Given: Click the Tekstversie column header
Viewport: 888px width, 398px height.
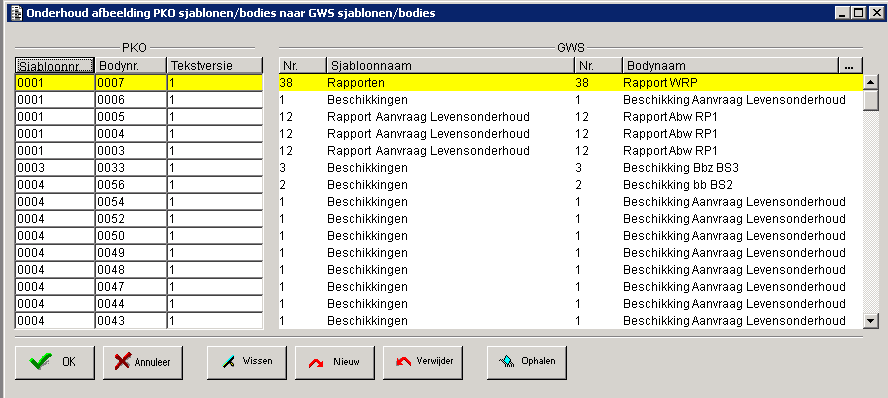Looking at the screenshot, I should [x=215, y=65].
